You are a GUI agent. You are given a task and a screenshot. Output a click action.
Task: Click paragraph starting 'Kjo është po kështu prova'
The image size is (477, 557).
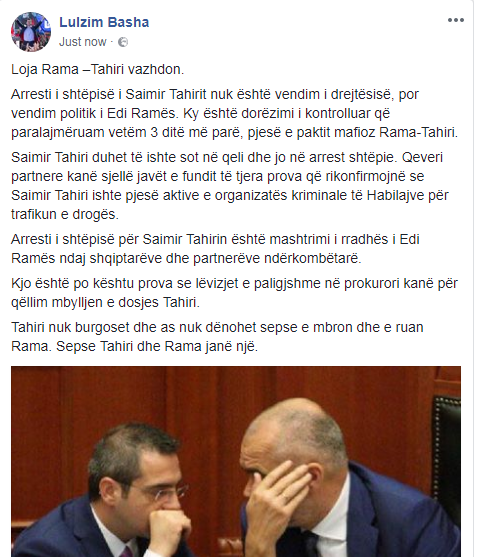234,293
